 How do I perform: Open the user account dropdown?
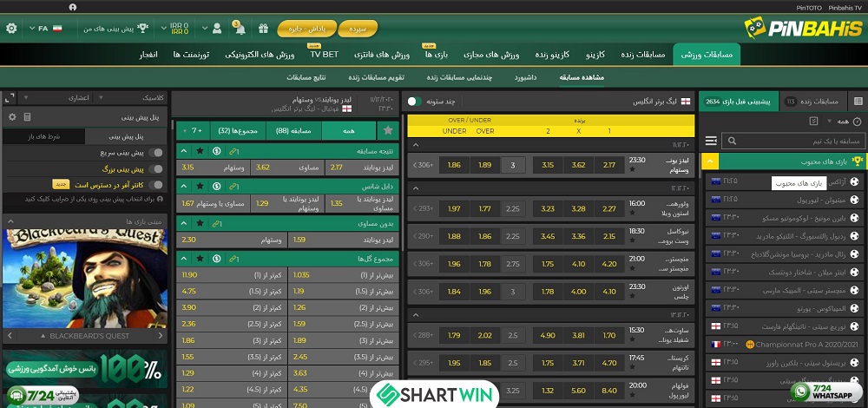tap(212, 29)
